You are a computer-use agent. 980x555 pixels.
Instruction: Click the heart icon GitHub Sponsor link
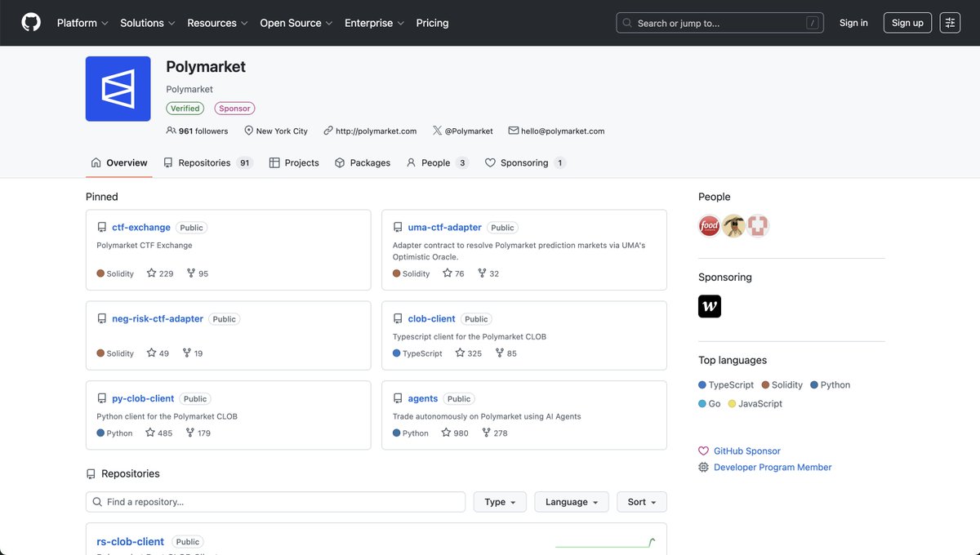pos(740,451)
